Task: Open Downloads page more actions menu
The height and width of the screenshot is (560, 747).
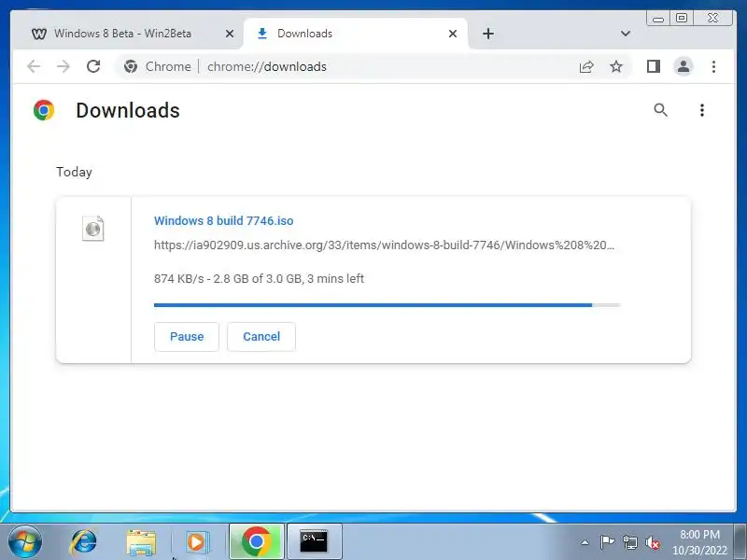Action: point(702,110)
